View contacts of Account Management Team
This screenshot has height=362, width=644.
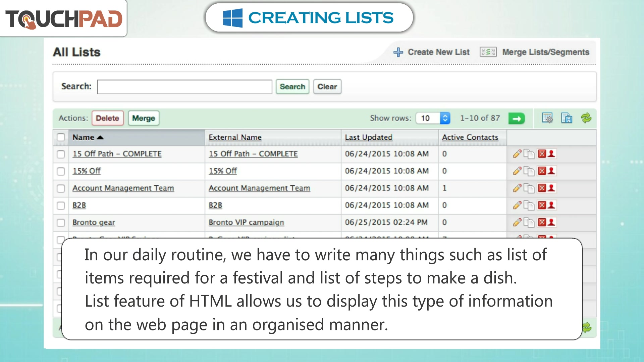pos(551,188)
